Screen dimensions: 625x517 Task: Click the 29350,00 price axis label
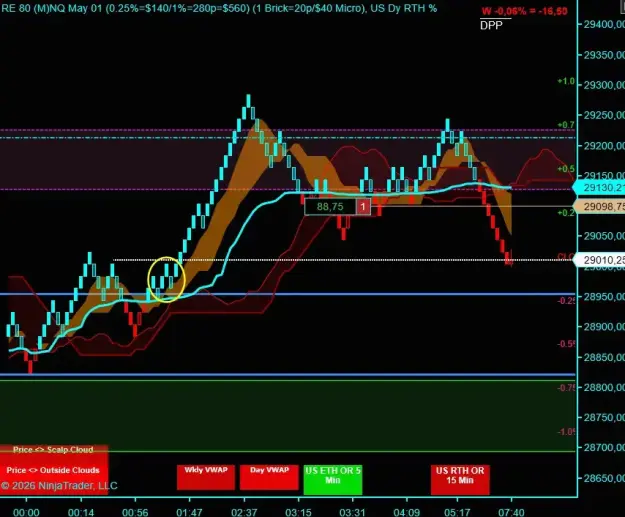tap(604, 55)
